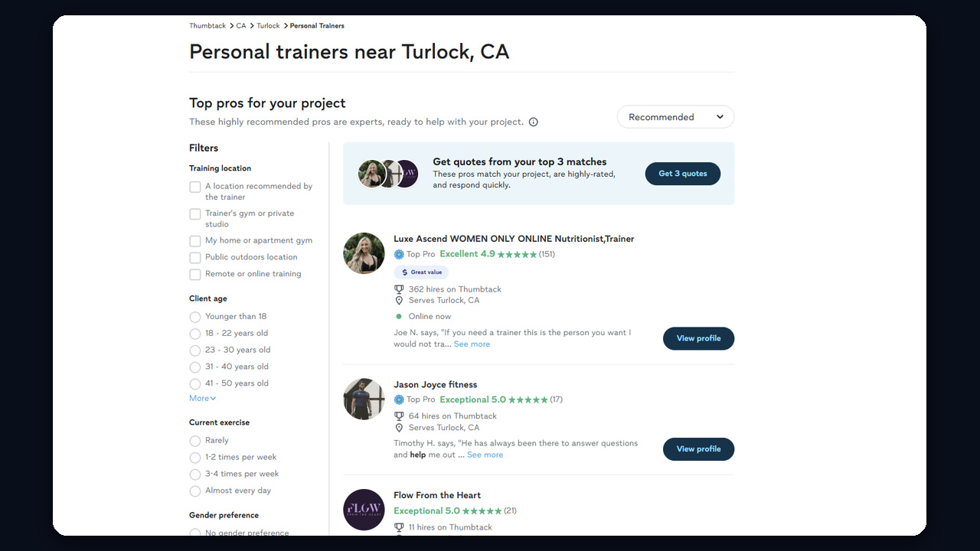Click the trophy icon next to 11 hires
Screen dimensions: 980x551
(399, 527)
